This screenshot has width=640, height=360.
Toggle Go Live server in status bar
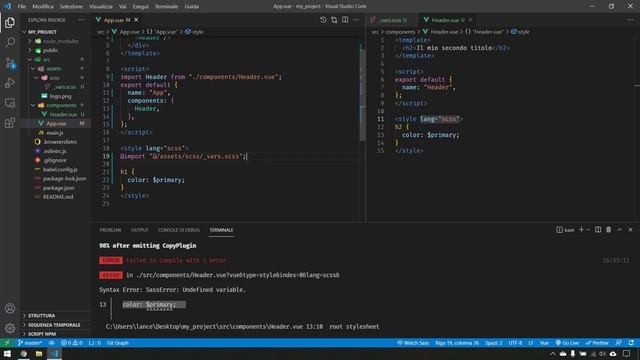[x=567, y=343]
